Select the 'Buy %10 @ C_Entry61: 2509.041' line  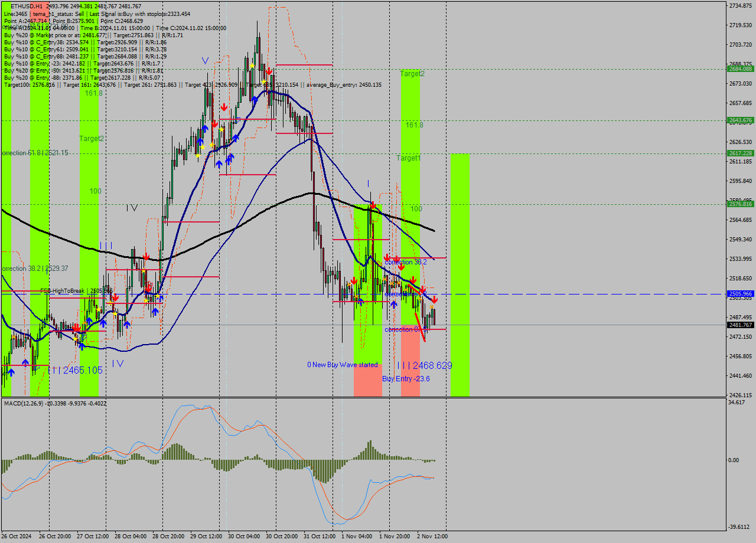(85, 49)
